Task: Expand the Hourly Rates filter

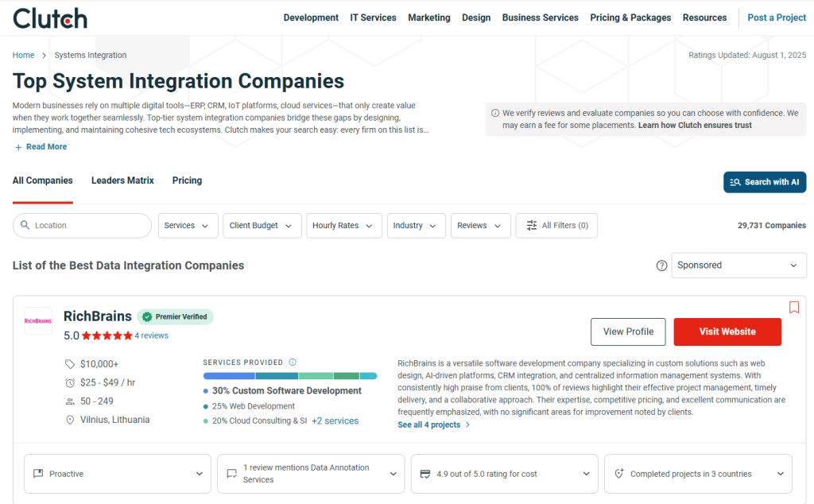Action: pyautogui.click(x=343, y=226)
